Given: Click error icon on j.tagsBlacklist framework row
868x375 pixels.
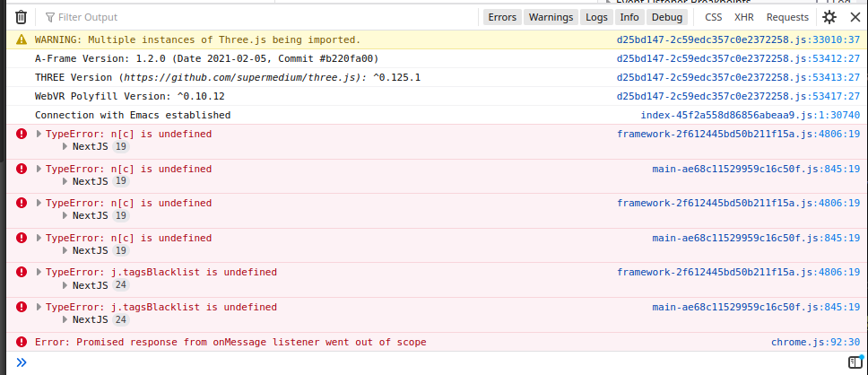Looking at the screenshot, I should pos(21,272).
